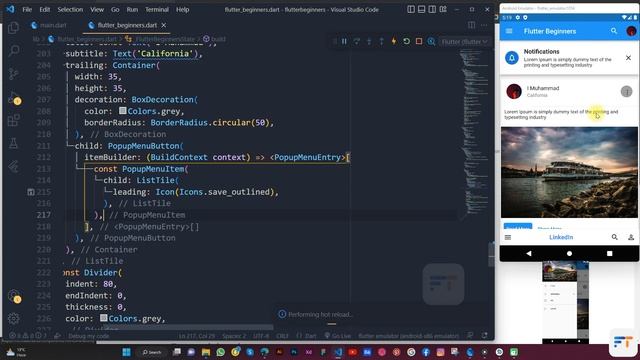Click the debug Step Into button

[369, 41]
